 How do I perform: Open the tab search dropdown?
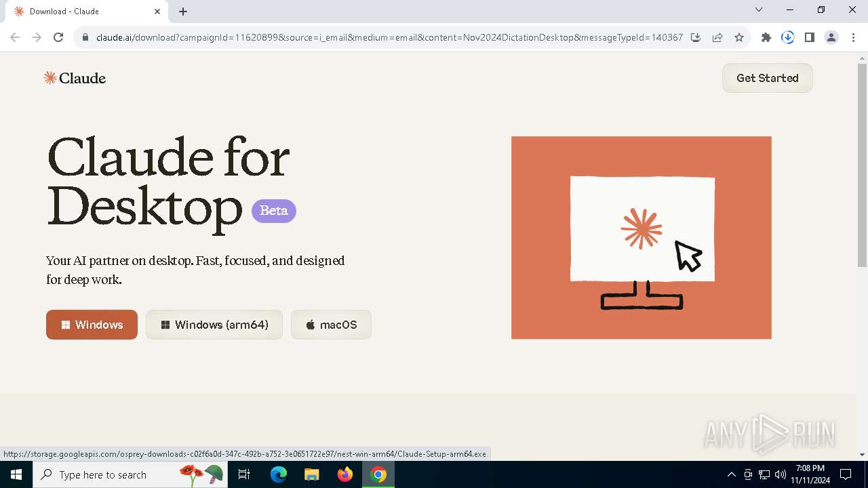(759, 10)
